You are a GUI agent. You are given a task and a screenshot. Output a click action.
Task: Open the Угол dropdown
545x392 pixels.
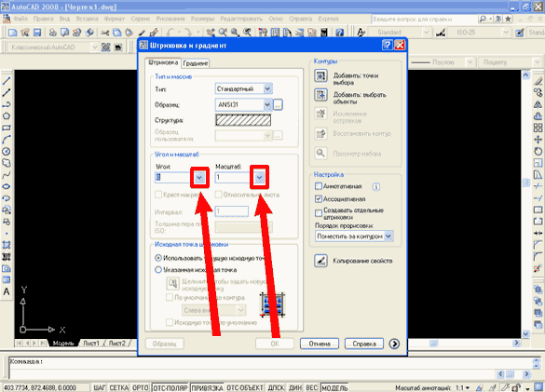pyautogui.click(x=199, y=178)
